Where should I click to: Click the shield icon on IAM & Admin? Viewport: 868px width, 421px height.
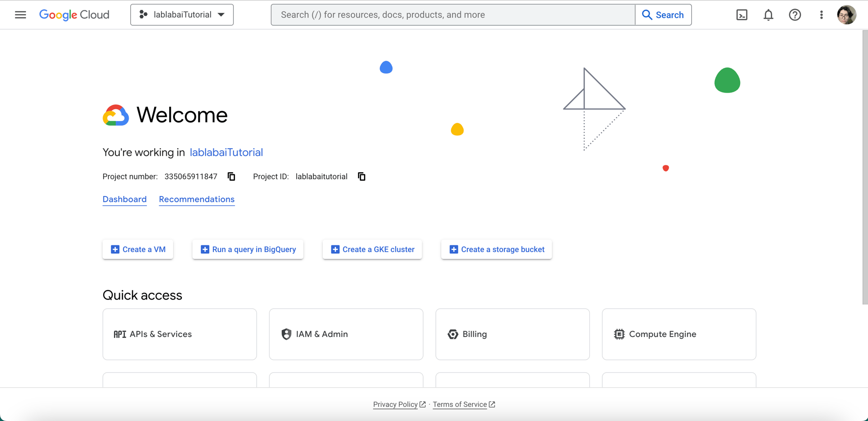[286, 334]
